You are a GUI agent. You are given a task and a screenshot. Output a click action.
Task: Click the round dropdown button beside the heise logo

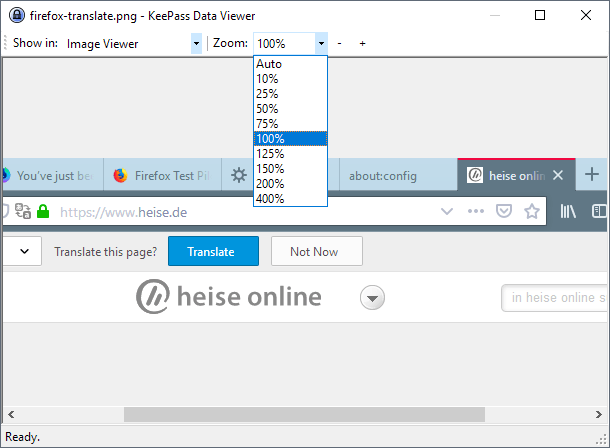coord(372,298)
